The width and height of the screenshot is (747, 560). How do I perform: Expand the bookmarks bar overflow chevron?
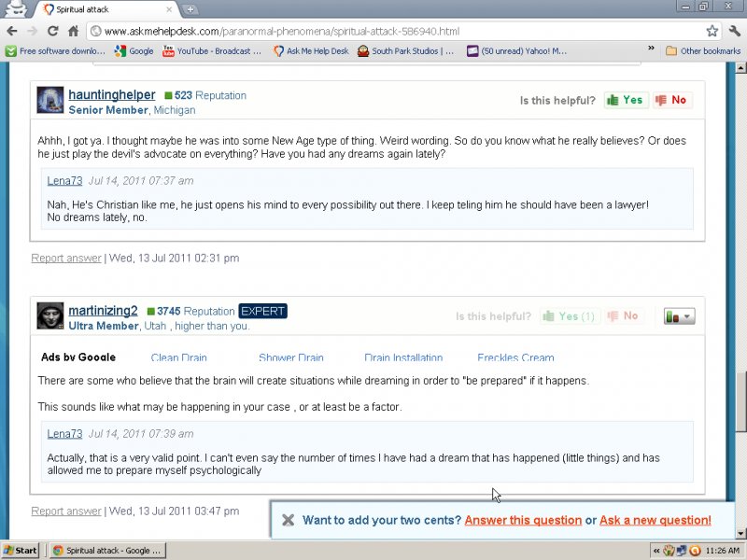(x=651, y=49)
